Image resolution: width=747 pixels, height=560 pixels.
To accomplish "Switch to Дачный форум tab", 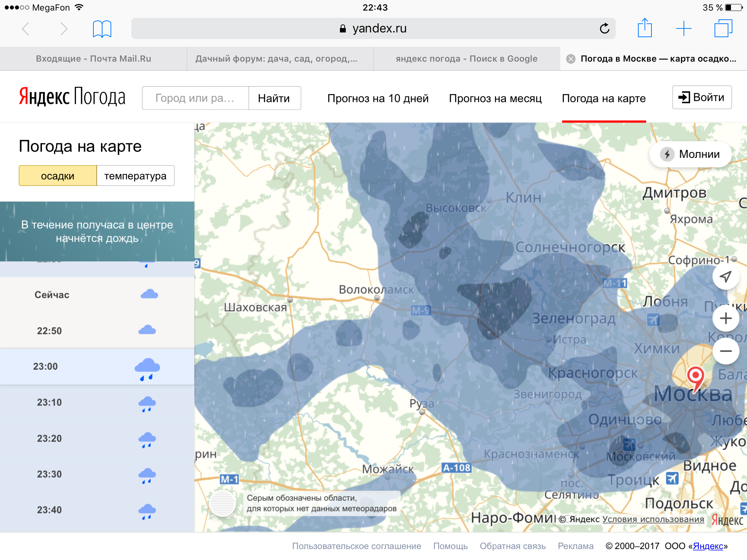I will pos(280,59).
